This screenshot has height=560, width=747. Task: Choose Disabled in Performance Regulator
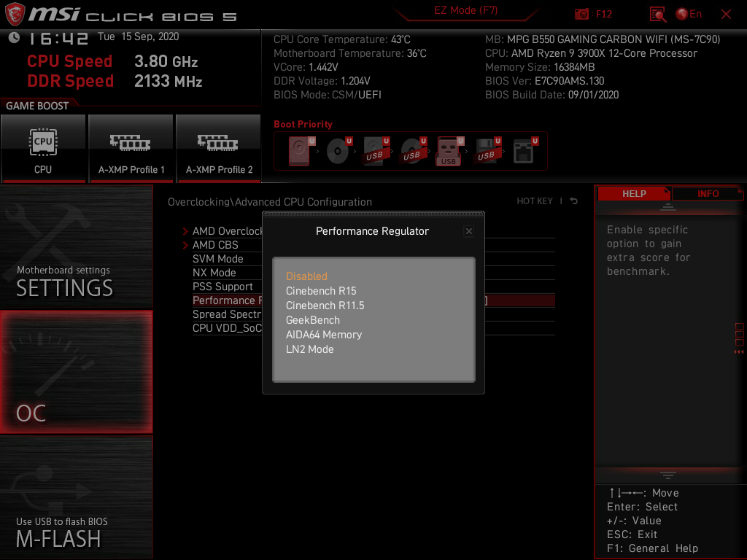click(x=306, y=276)
